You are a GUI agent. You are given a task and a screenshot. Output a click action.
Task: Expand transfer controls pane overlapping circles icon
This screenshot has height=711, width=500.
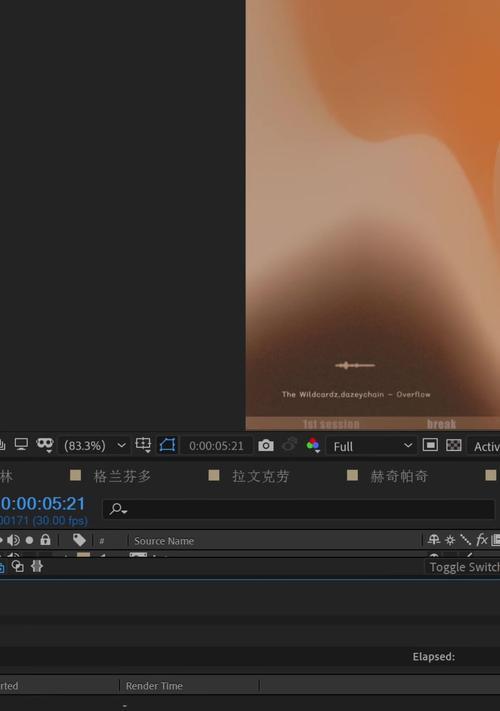click(x=18, y=566)
